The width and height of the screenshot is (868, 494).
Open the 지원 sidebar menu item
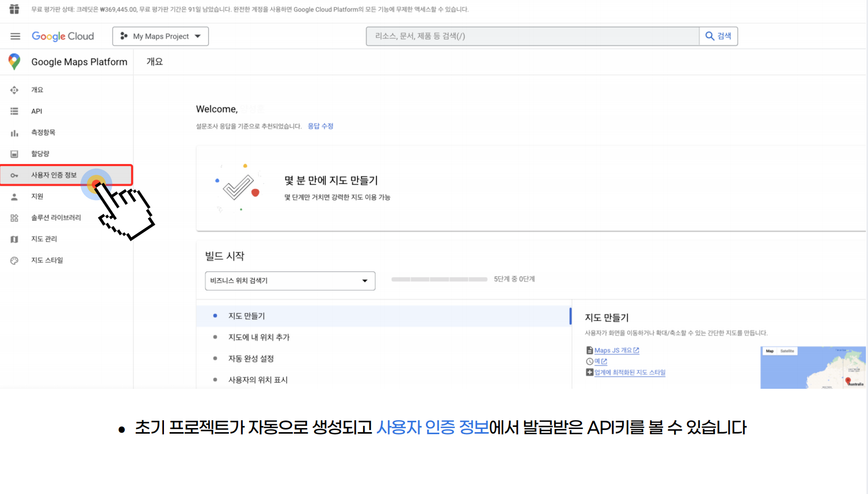point(37,196)
